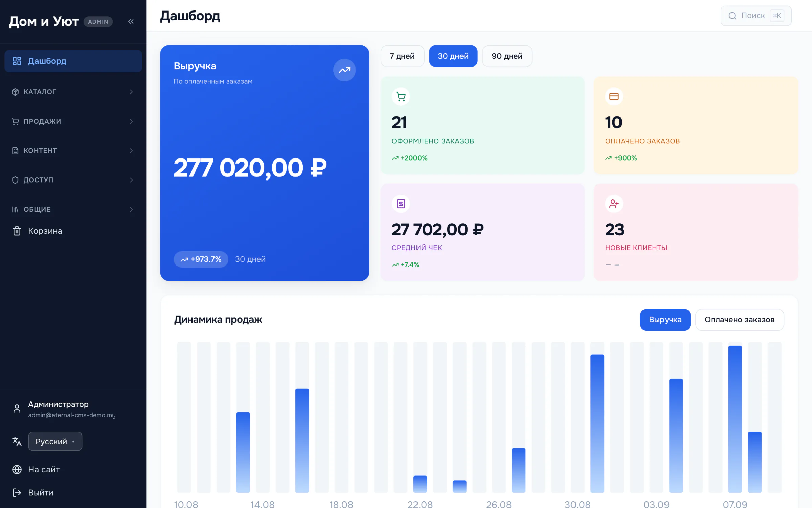Click the Общие library icon
The image size is (812, 508).
click(15, 209)
